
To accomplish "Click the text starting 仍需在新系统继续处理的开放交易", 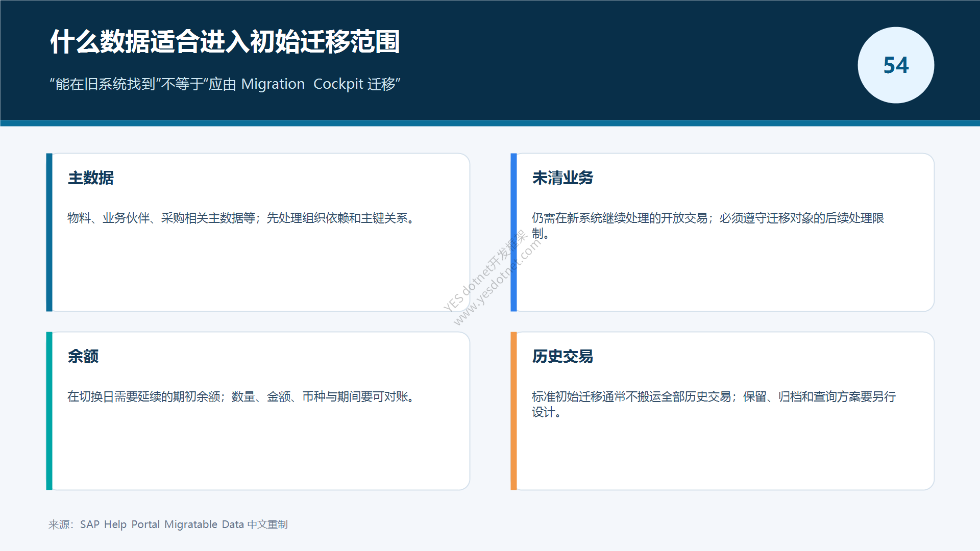I will (x=708, y=226).
